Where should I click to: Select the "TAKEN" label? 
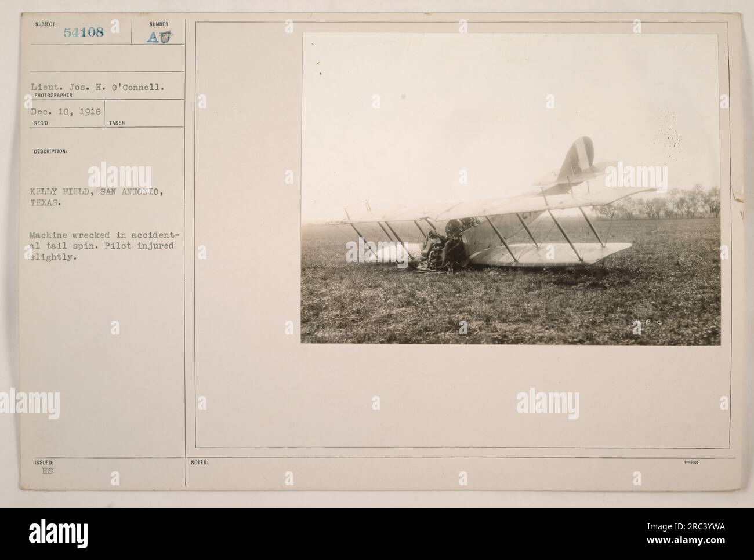point(117,123)
